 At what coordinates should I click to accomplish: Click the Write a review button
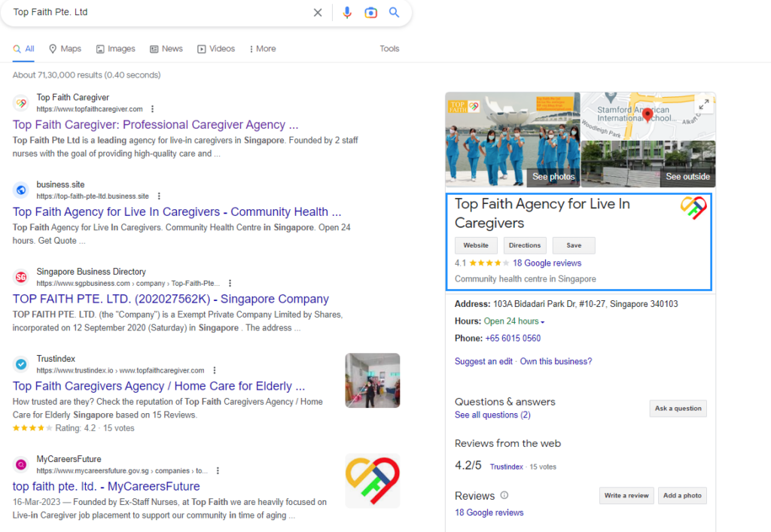tap(626, 495)
